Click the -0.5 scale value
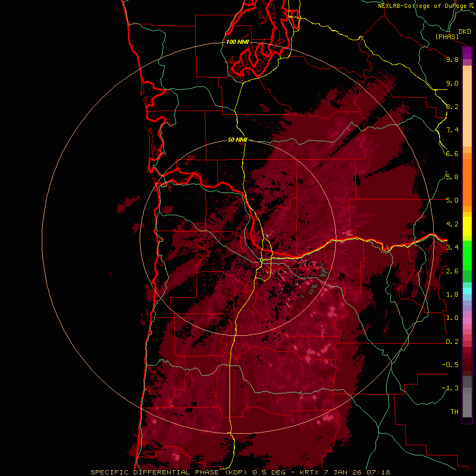The width and height of the screenshot is (476, 476). [x=450, y=364]
